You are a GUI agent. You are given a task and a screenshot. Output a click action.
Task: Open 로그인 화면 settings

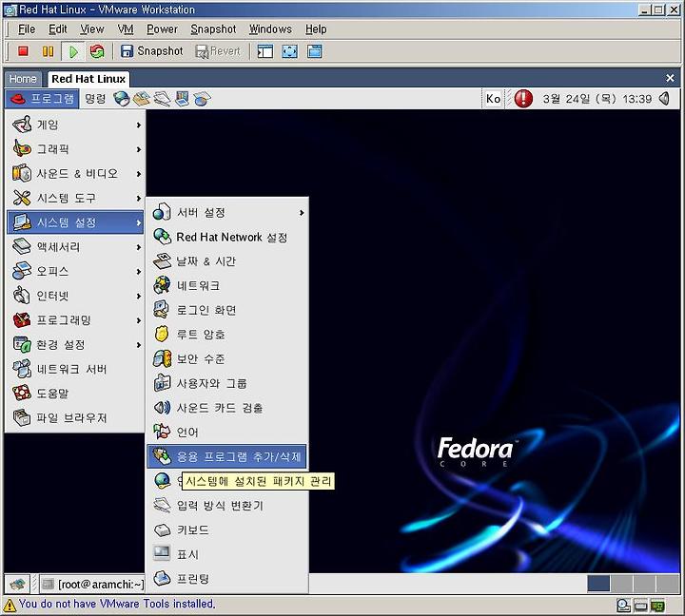pyautogui.click(x=227, y=311)
